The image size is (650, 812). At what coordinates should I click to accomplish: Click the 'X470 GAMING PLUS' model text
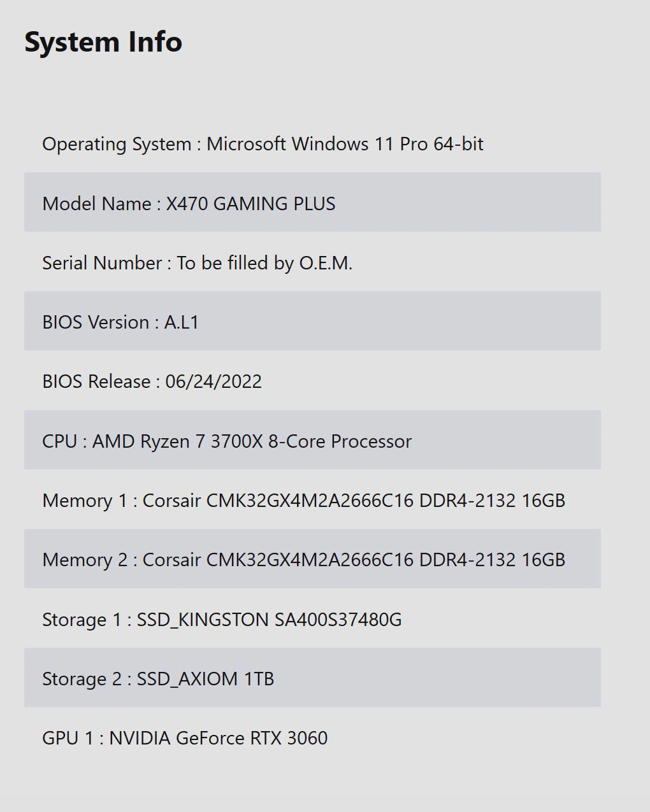(250, 204)
